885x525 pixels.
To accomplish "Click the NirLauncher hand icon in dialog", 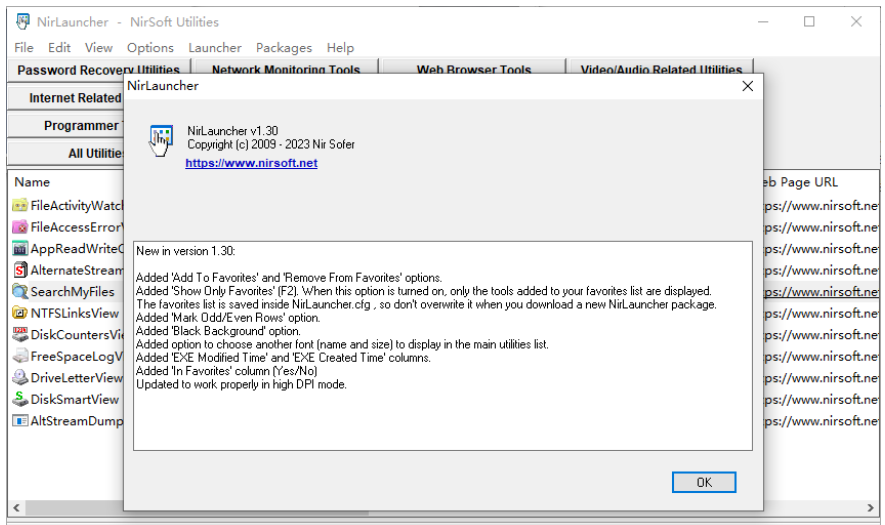I will (x=160, y=141).
